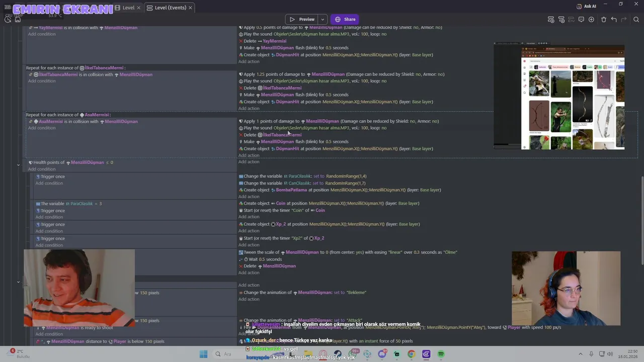Open the Windows Start menu
The image size is (644, 362).
pos(203,354)
